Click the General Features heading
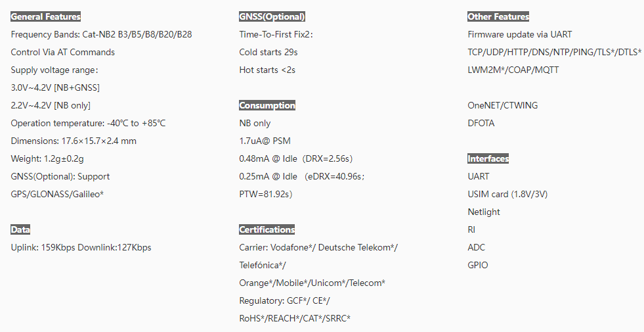 45,16
